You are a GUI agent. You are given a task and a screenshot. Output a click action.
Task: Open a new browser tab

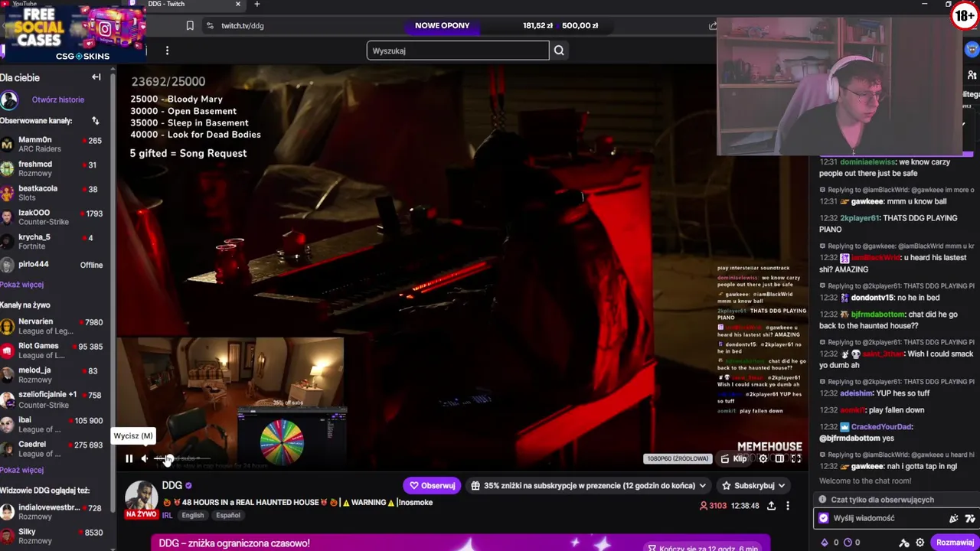click(x=257, y=4)
